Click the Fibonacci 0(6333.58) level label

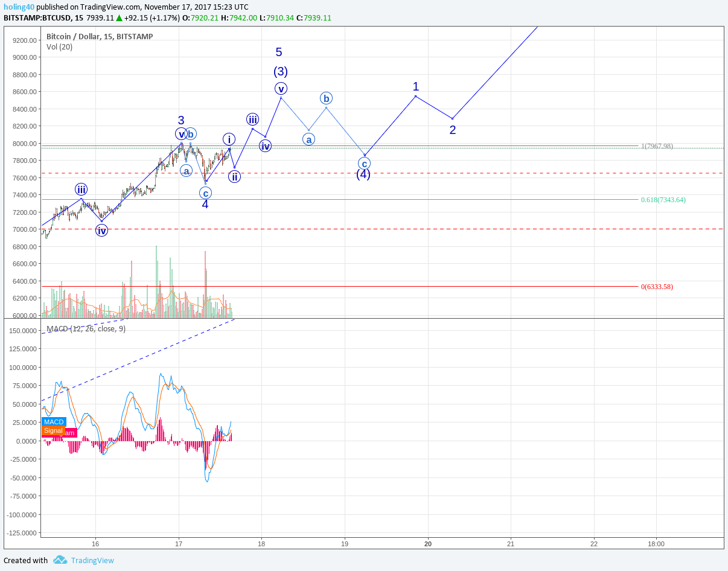click(657, 287)
